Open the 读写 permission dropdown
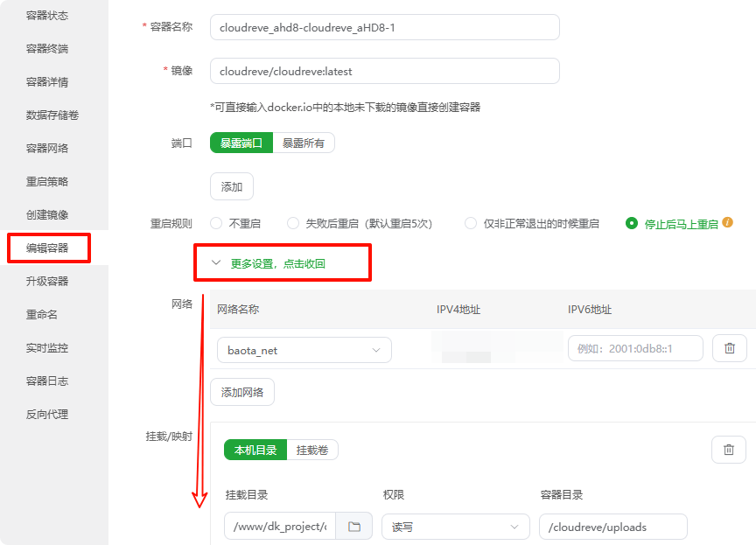This screenshot has height=545, width=756. 455,527
